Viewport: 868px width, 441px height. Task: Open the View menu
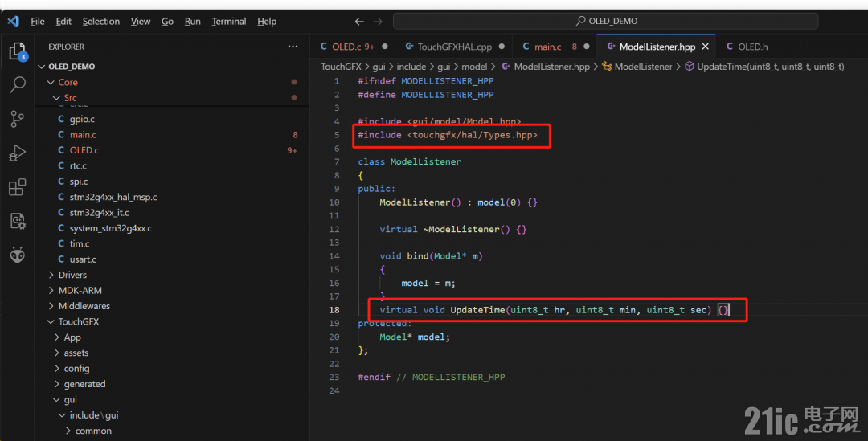point(141,21)
